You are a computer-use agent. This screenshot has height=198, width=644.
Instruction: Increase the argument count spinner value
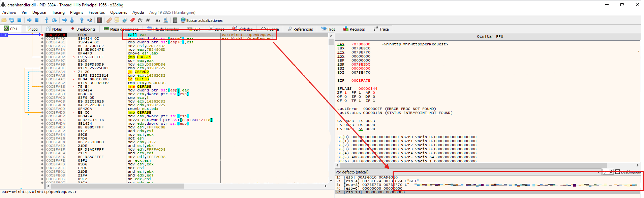coord(612,171)
